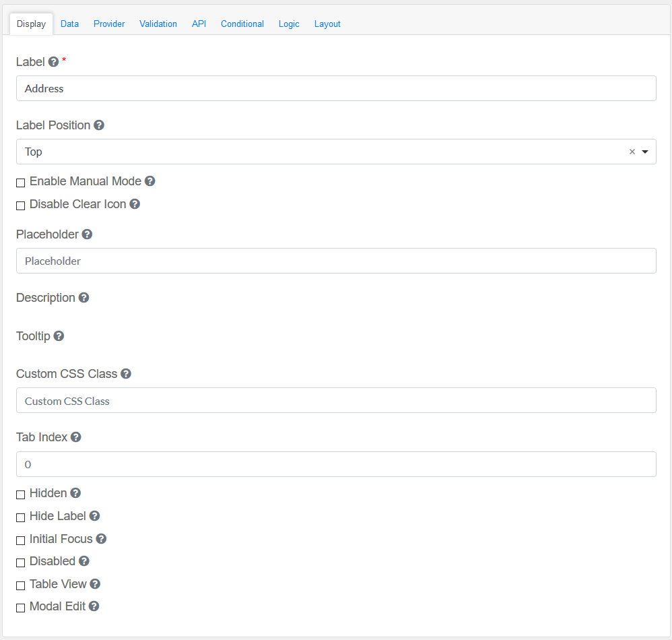672x640 pixels.
Task: Clear the Label Position selection with the x
Action: point(632,152)
